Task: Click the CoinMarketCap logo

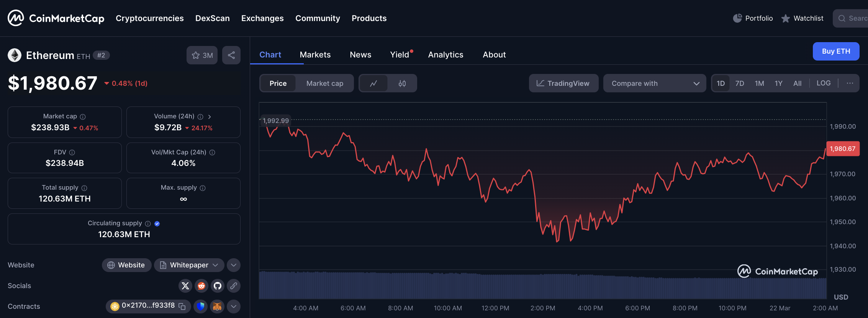Action: pyautogui.click(x=56, y=18)
